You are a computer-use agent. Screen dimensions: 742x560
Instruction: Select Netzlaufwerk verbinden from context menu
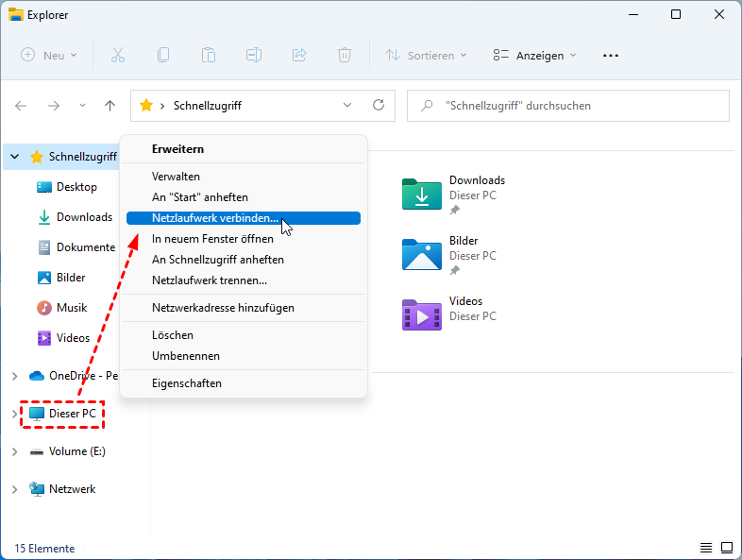(215, 218)
